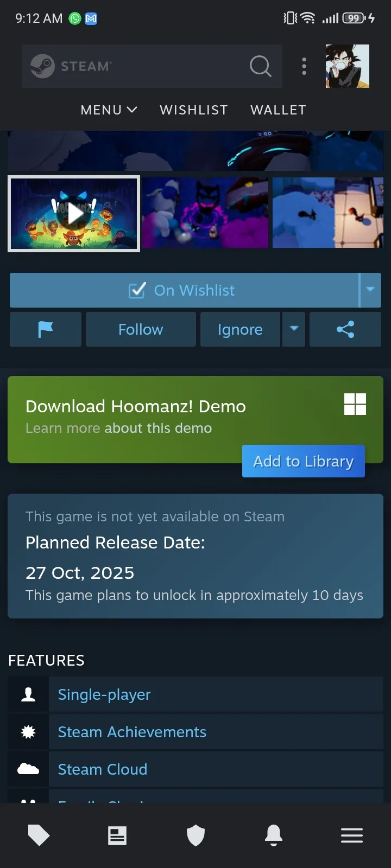Open the Steam Guard shield tab

(x=195, y=835)
